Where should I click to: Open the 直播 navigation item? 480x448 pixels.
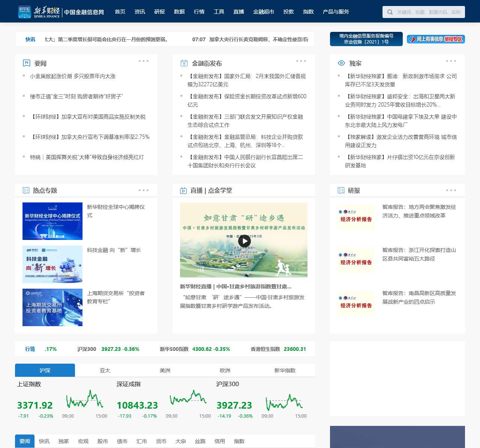pyautogui.click(x=239, y=12)
